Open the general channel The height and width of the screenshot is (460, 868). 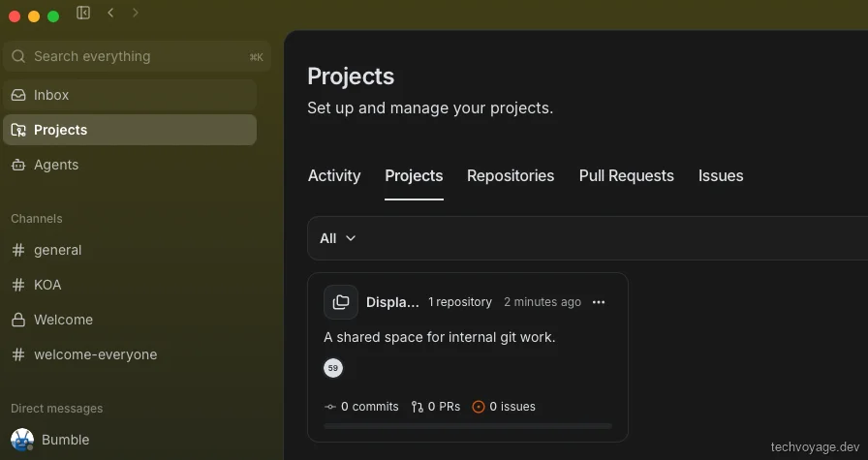click(130, 250)
